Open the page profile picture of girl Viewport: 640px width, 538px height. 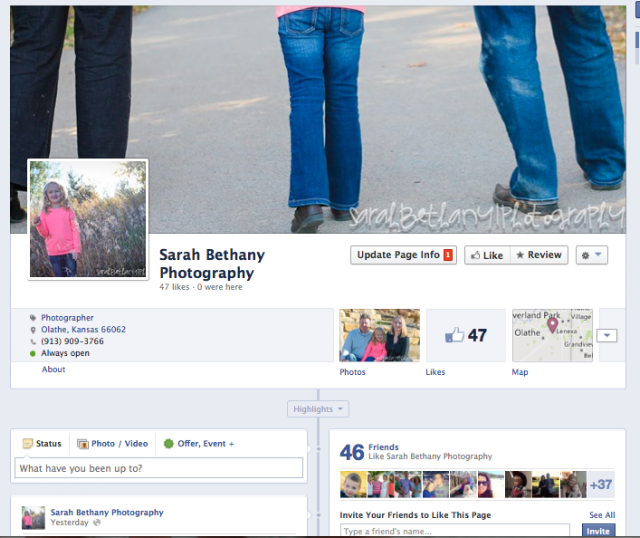coord(88,219)
